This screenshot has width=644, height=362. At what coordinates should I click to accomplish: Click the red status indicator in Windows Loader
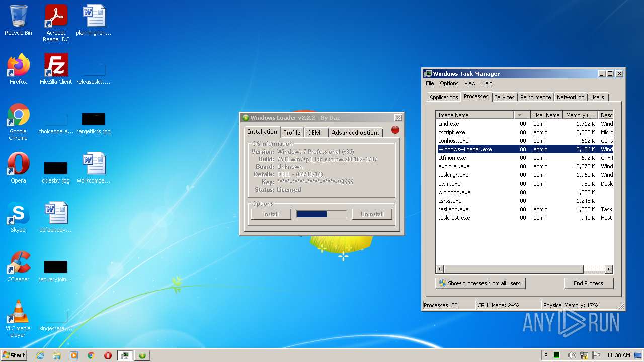click(395, 130)
